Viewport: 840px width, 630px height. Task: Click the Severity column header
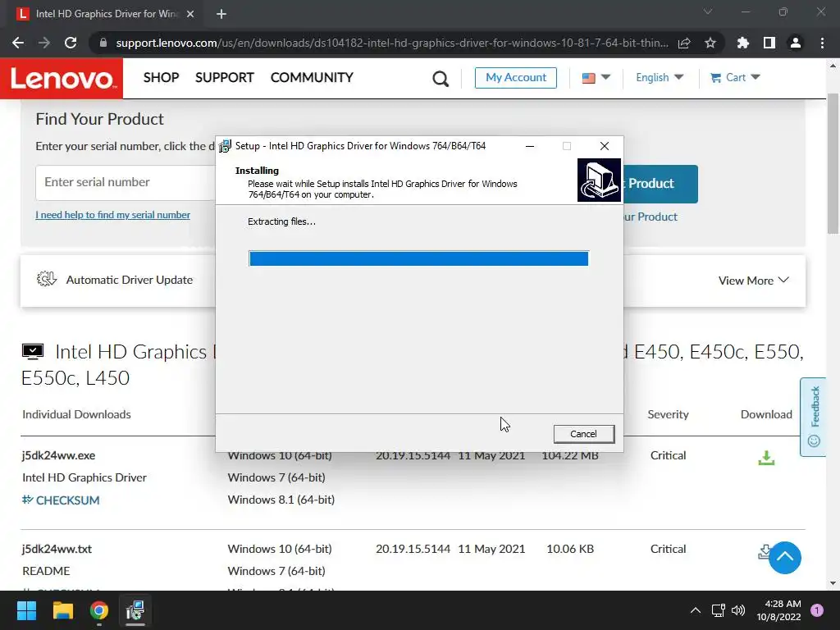tap(668, 414)
